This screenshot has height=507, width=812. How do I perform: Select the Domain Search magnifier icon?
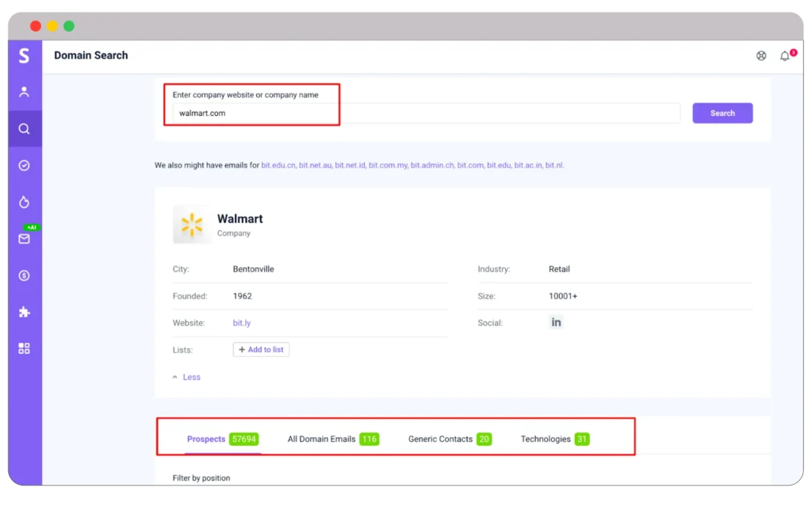[24, 128]
